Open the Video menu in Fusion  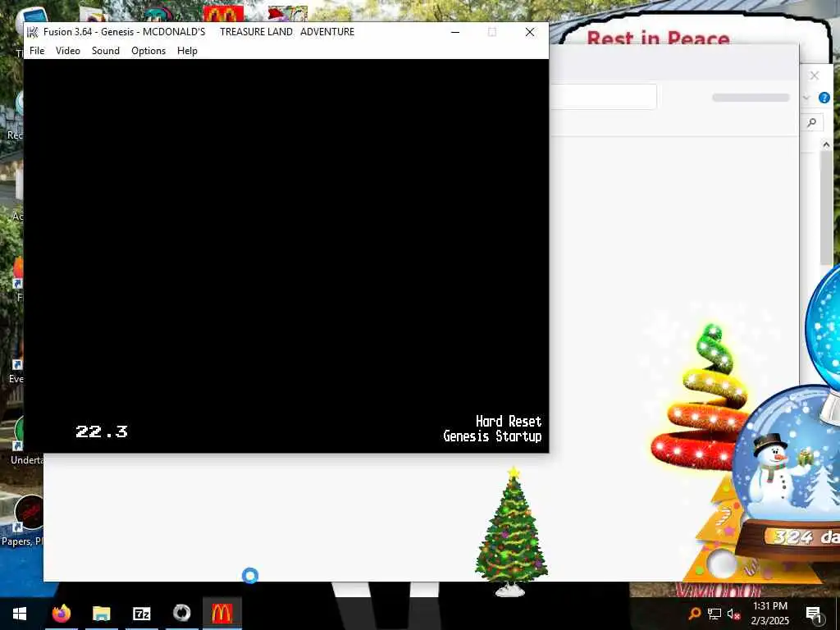coord(68,50)
